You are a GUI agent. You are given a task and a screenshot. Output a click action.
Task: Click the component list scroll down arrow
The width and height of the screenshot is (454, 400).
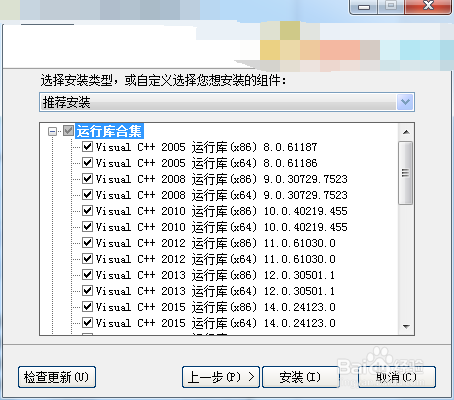pos(406,326)
